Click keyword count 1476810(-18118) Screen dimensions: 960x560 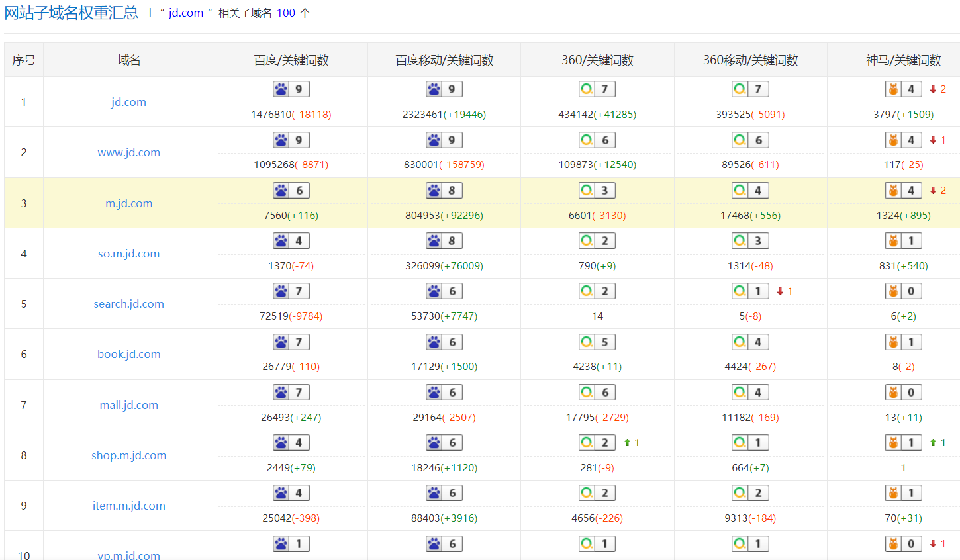tap(291, 115)
